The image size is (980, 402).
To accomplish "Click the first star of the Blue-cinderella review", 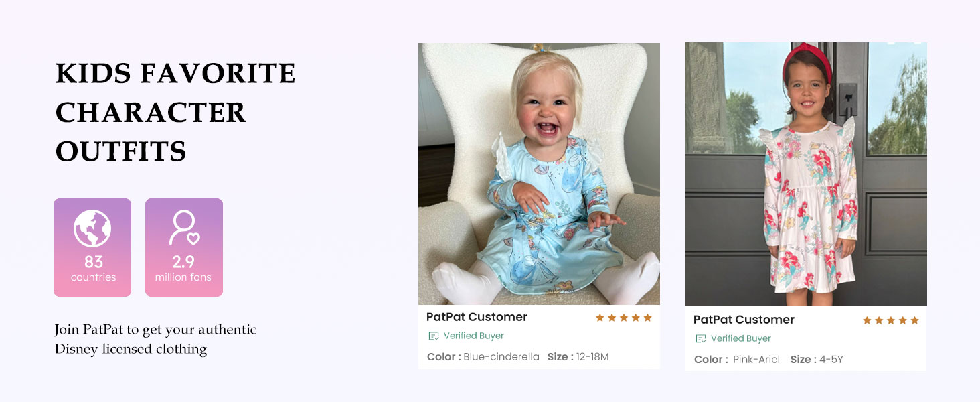I will tap(600, 318).
